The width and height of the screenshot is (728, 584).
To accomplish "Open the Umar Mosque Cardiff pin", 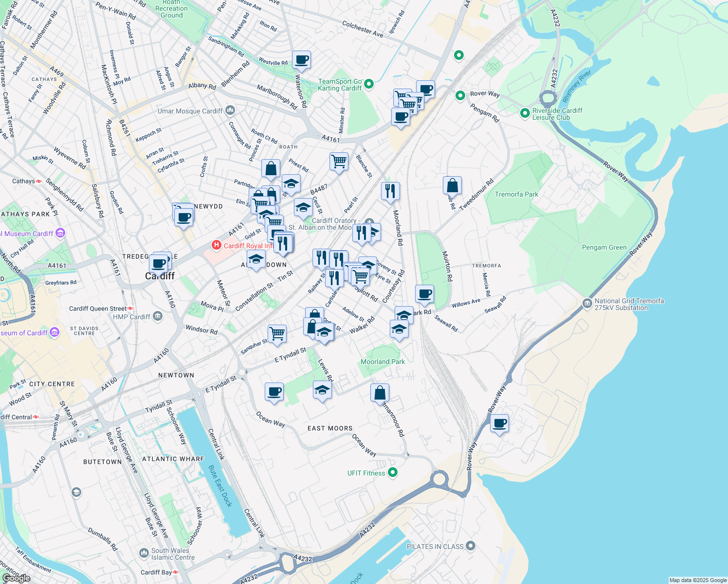I will (230, 110).
